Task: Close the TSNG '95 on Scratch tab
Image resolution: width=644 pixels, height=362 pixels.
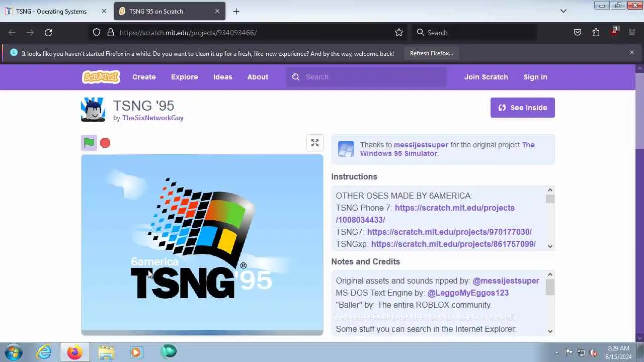Action: 217,11
